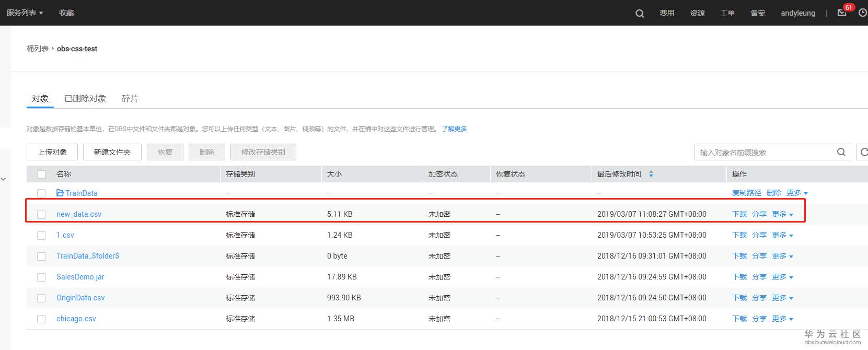Expand the left sidebar chevron
Screen dimensions: 868x350
(3, 179)
